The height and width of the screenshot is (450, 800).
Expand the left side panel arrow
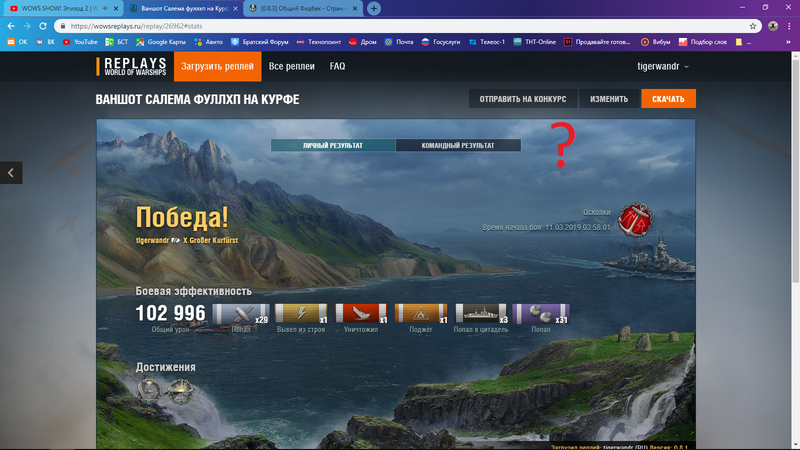10,173
